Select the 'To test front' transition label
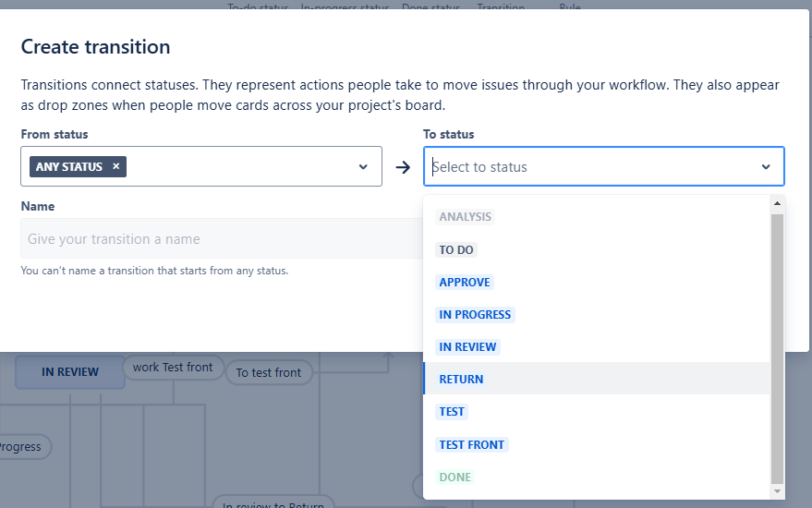Viewport: 812px width, 508px height. point(269,372)
